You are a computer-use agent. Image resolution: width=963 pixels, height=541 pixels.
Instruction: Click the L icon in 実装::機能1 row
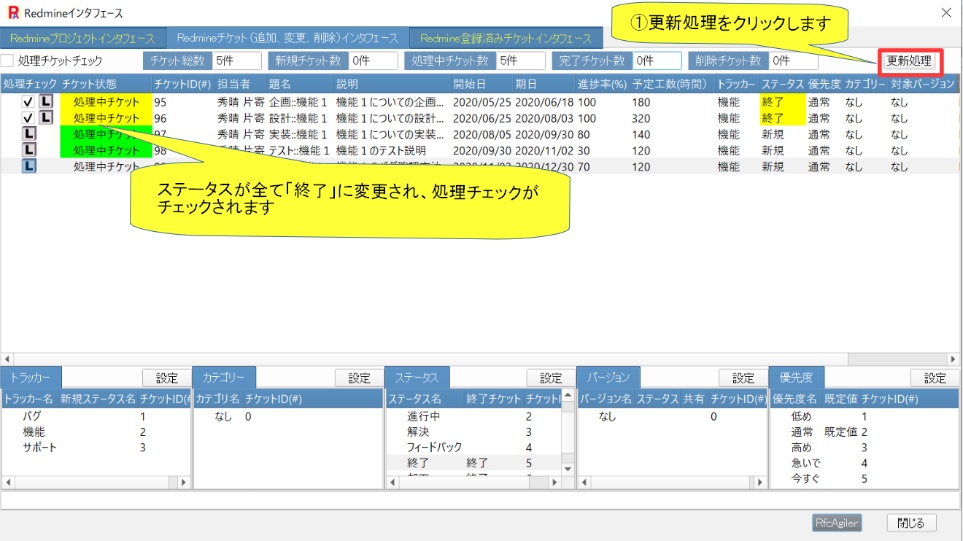pos(29,133)
